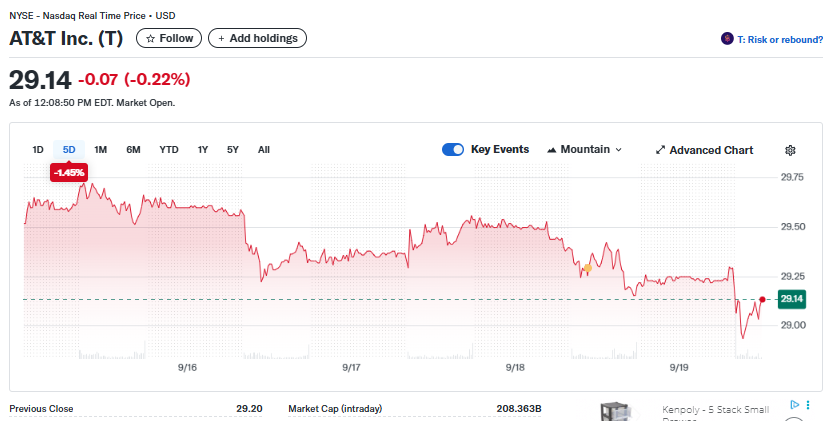Click the current price 29.14 headline
840x421 pixels.
point(40,80)
